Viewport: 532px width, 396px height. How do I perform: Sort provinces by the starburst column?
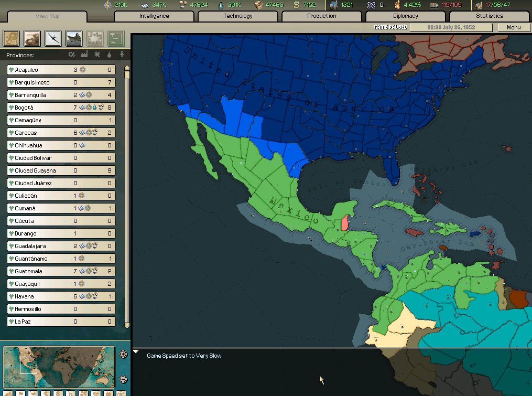(97, 55)
